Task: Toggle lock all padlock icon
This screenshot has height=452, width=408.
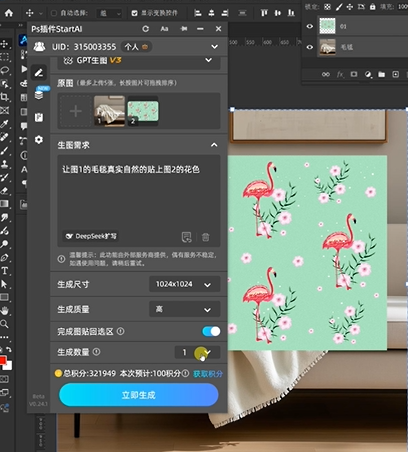Action: (373, 7)
